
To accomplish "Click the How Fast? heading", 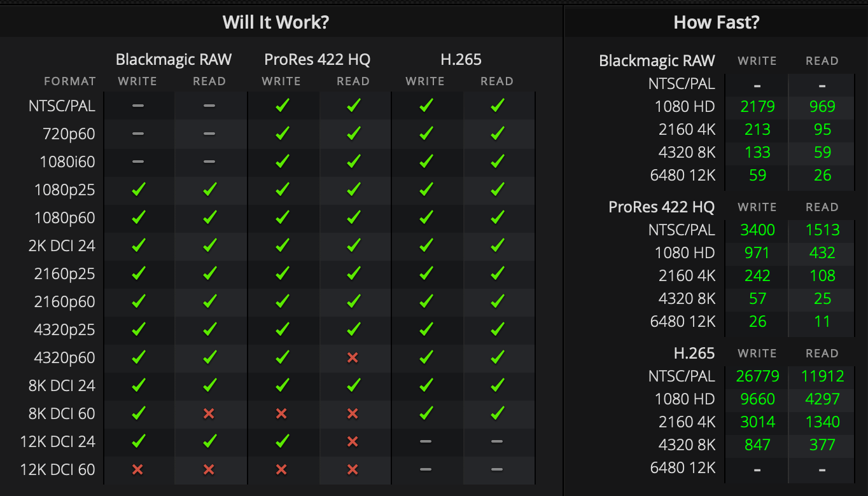I will click(716, 23).
